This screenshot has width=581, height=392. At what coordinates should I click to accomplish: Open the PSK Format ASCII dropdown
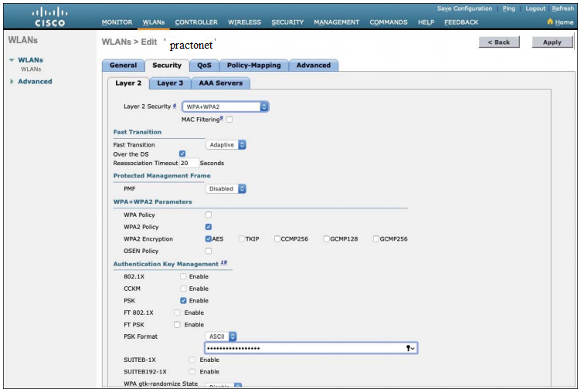pos(221,336)
